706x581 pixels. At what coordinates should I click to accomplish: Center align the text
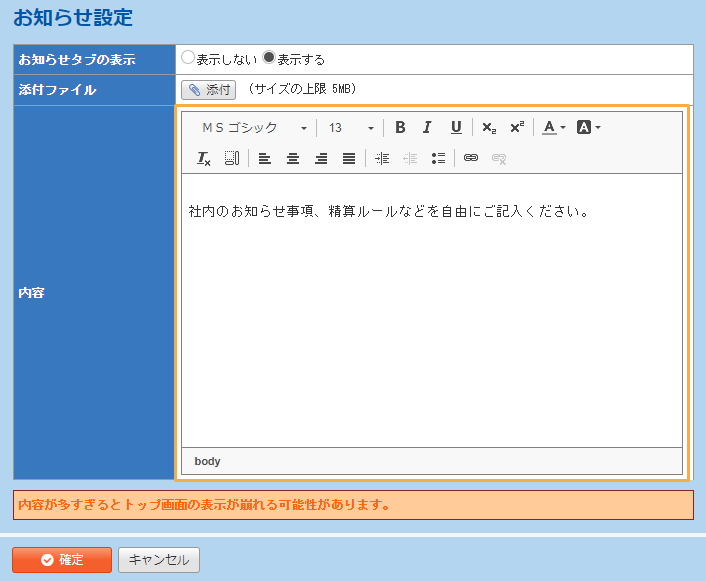[x=293, y=158]
